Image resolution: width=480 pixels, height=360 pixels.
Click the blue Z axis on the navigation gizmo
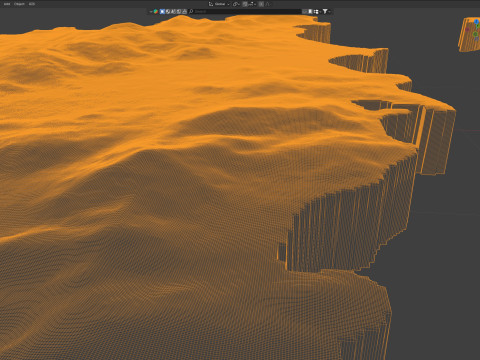click(476, 21)
